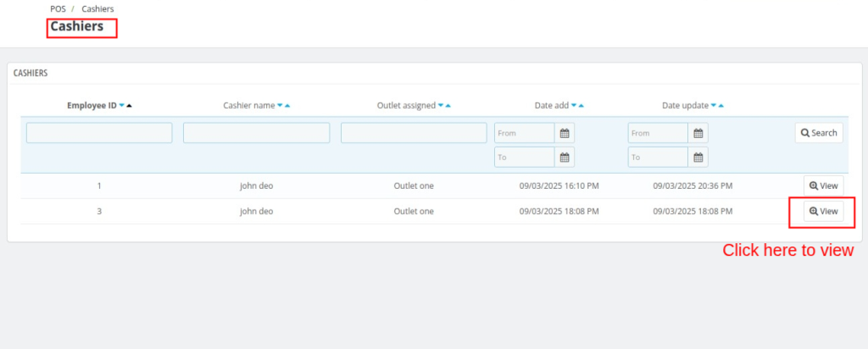Click the Search filter button
The height and width of the screenshot is (349, 868).
pos(819,133)
